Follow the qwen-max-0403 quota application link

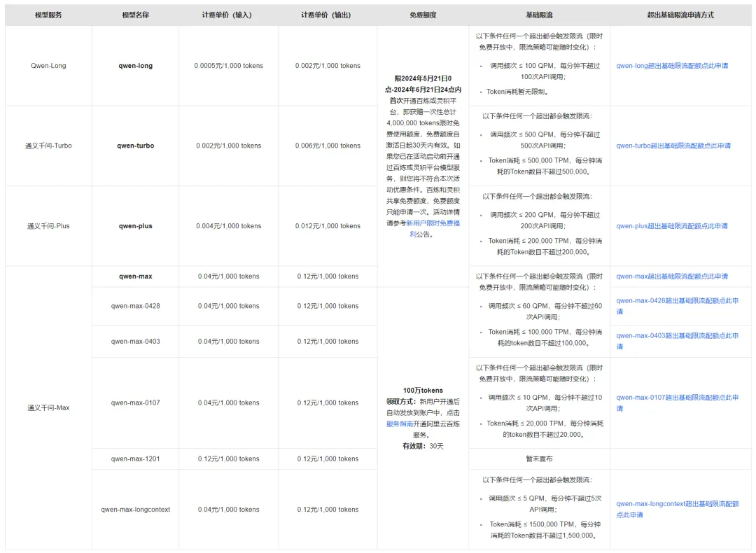tap(676, 336)
